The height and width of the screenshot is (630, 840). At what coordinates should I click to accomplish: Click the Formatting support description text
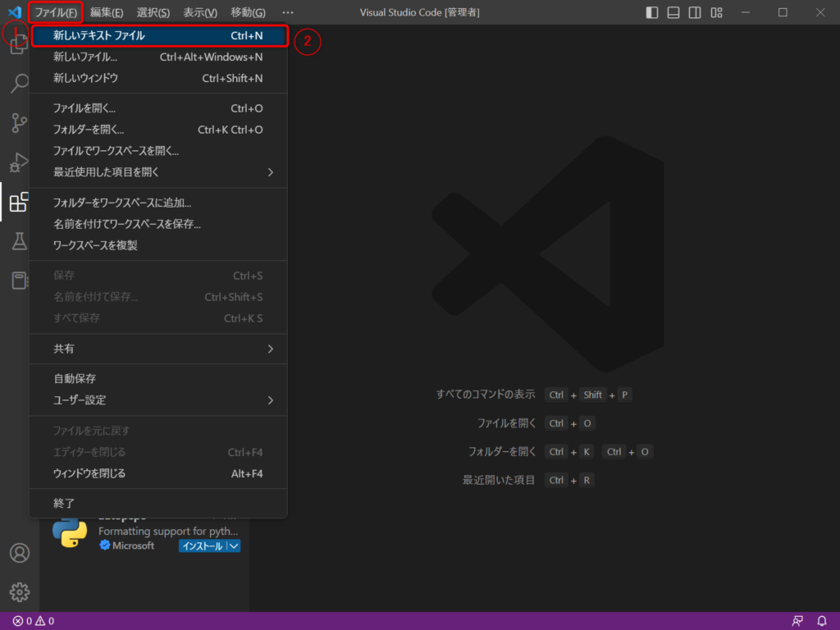[x=168, y=531]
